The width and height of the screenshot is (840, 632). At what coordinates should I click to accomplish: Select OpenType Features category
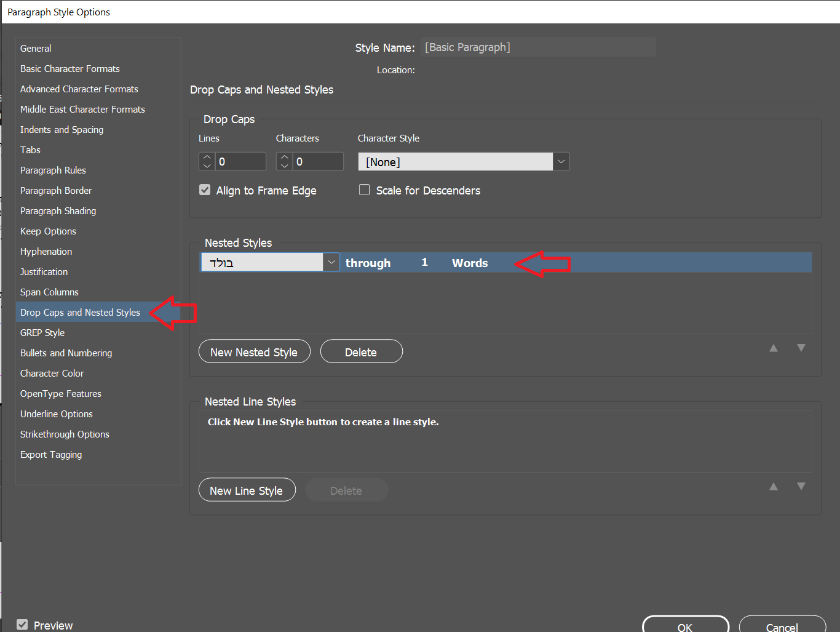(x=61, y=394)
